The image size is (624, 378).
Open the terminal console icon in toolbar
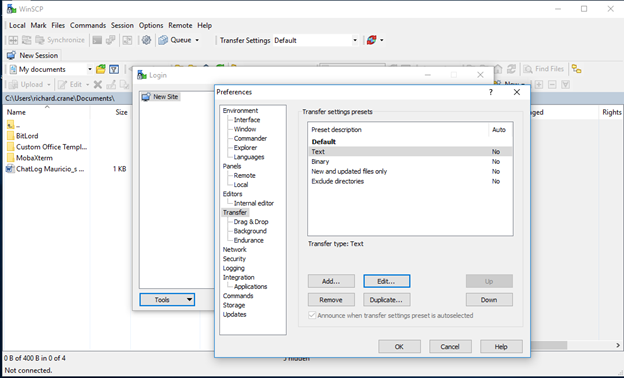pyautogui.click(x=97, y=40)
